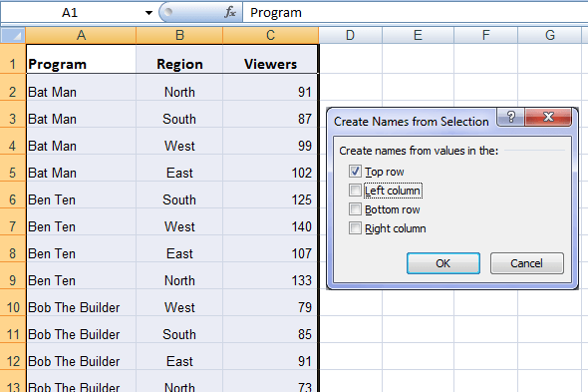Uncheck the Top row checkbox
The width and height of the screenshot is (588, 392).
click(355, 172)
